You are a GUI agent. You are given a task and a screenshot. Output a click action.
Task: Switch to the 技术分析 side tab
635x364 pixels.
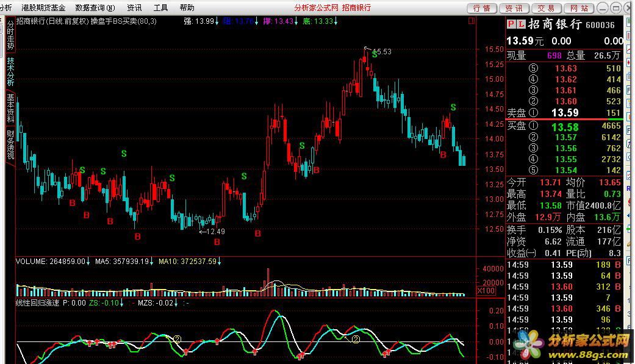[10, 71]
